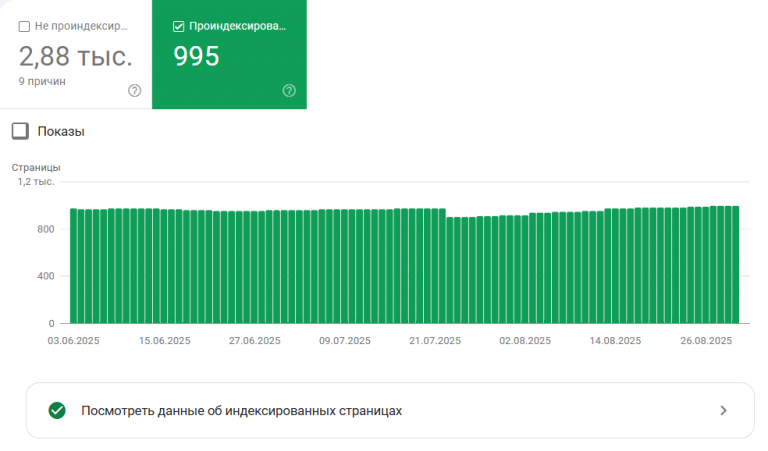Click 'Показы' label text
768x451 pixels.
61,131
